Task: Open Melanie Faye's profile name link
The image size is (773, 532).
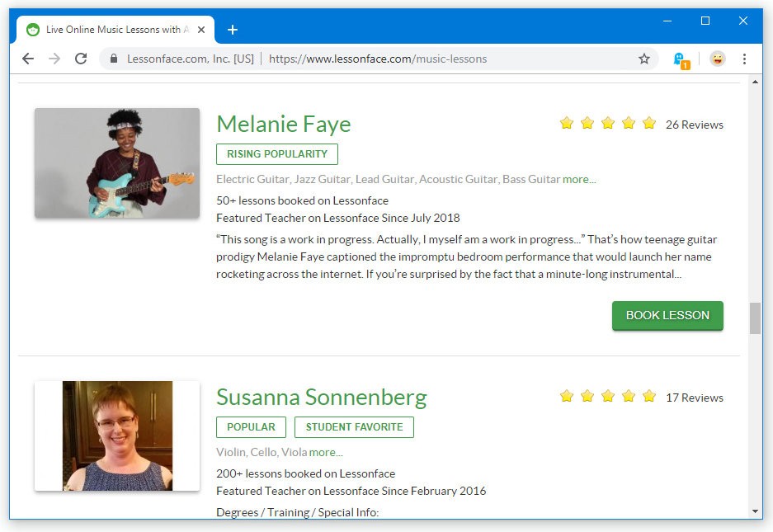Action: point(284,124)
